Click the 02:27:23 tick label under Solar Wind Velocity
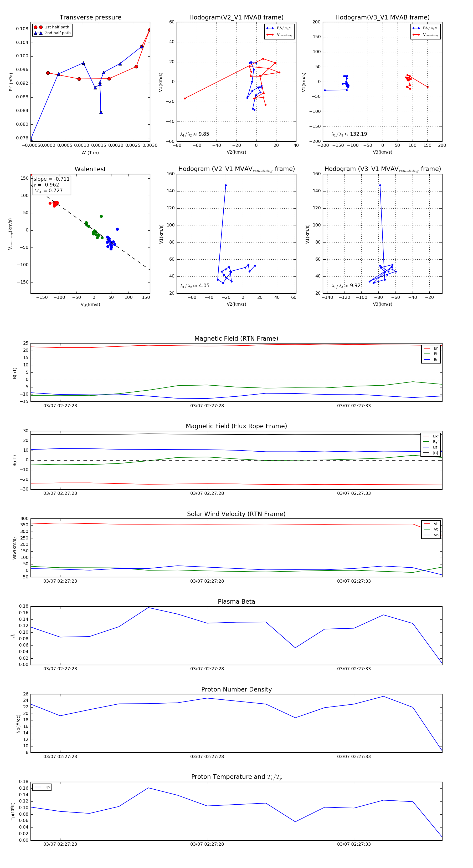The width and height of the screenshot is (473, 868). click(x=60, y=581)
